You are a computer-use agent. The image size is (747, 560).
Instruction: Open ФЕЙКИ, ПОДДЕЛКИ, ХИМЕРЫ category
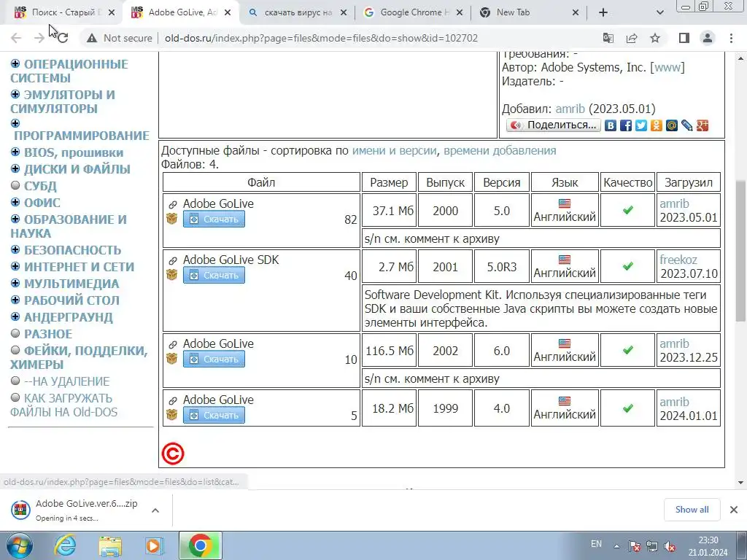pos(79,357)
